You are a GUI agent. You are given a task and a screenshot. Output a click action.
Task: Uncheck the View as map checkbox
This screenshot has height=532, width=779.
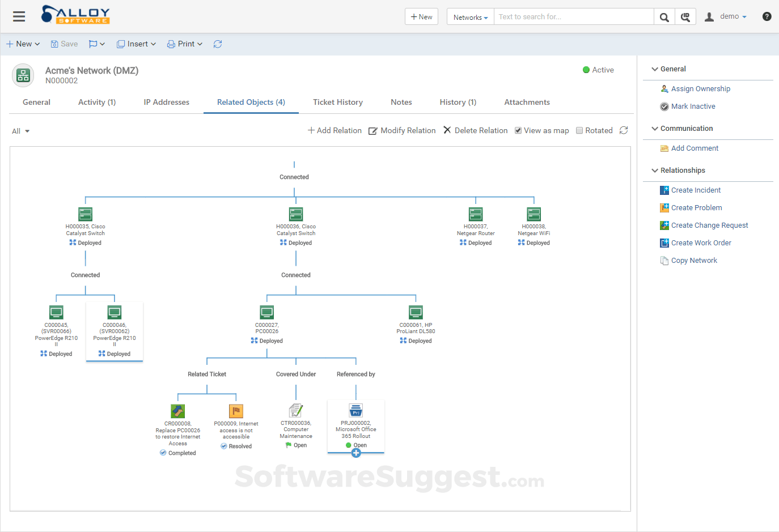tap(518, 130)
